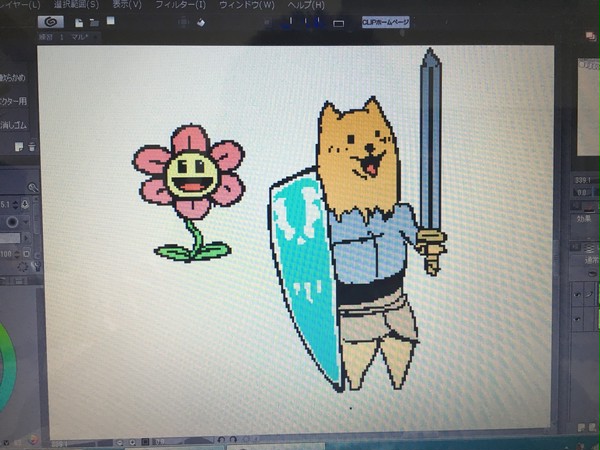Click the delete sub tool trash icon
Viewport: 600px width, 450px height.
coord(32,147)
